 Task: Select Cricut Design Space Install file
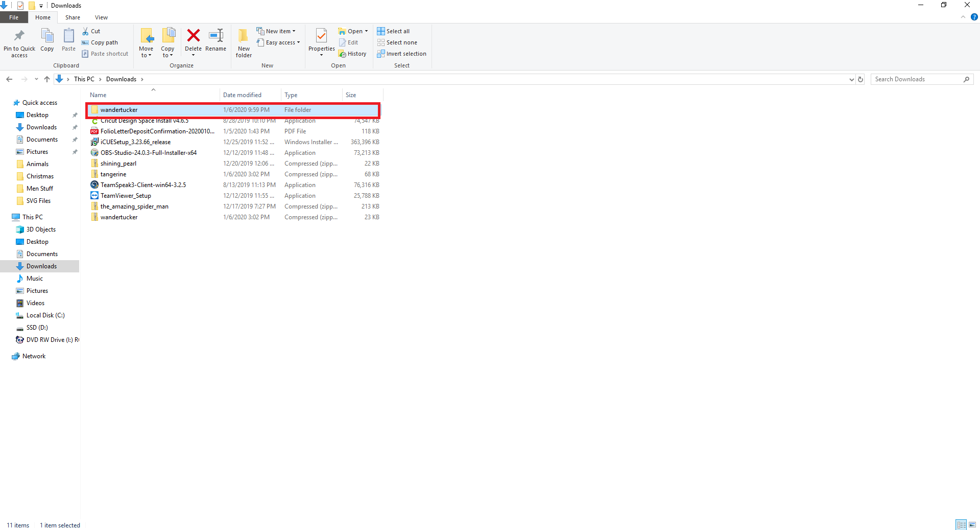(x=234, y=121)
